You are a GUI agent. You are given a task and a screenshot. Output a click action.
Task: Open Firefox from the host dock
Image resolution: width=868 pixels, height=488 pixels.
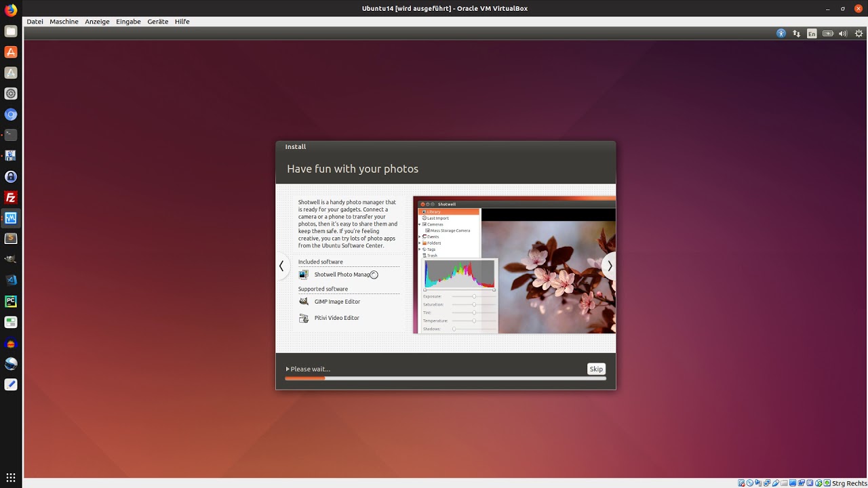pyautogui.click(x=11, y=10)
